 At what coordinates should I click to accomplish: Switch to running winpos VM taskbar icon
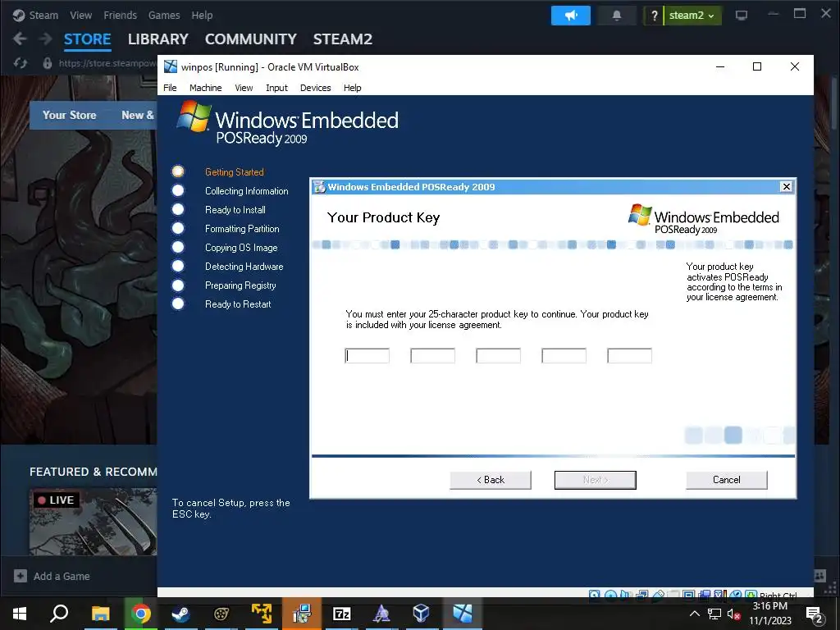click(462, 614)
